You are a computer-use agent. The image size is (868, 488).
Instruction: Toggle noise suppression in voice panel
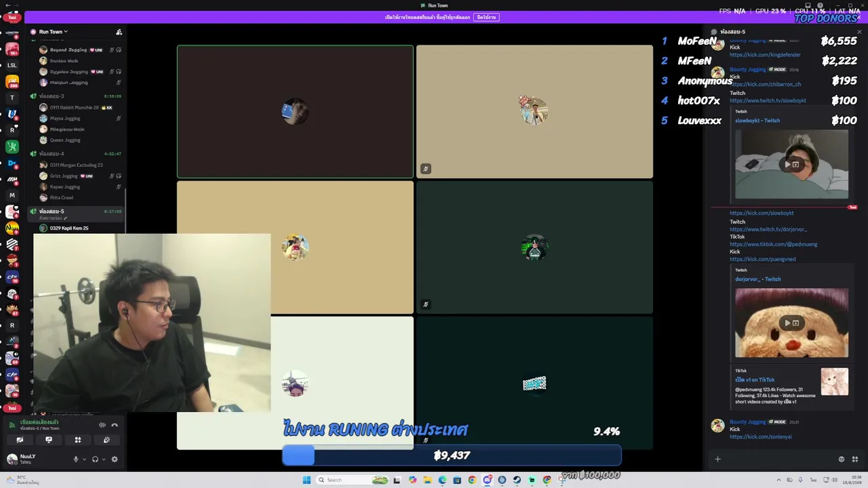[x=102, y=425]
